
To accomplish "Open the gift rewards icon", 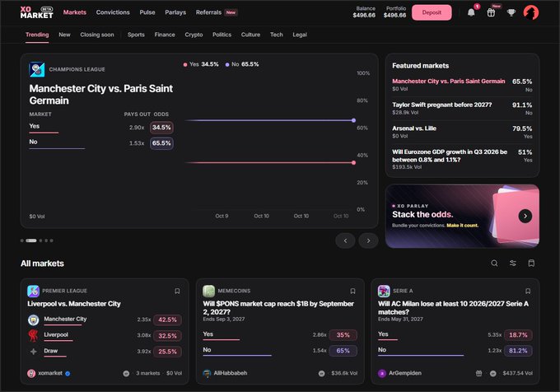I will [491, 12].
